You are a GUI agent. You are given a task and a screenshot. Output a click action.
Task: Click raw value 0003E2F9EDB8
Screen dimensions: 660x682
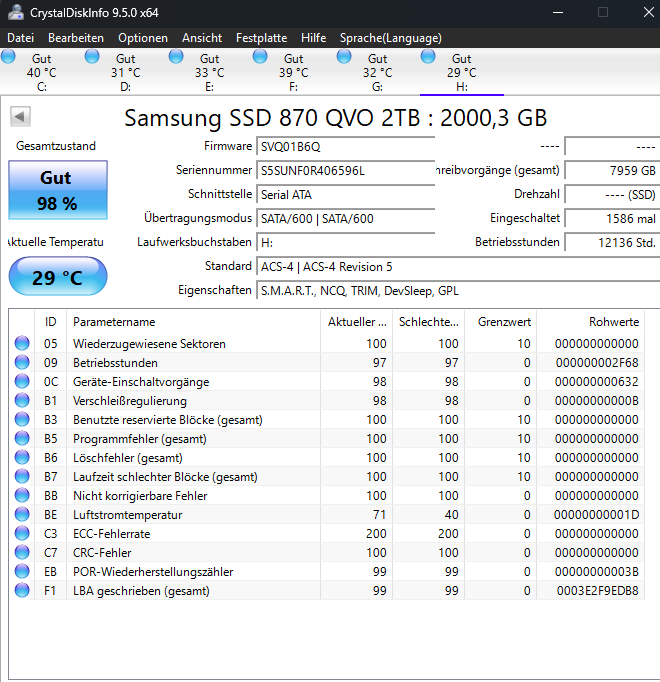pyautogui.click(x=597, y=591)
